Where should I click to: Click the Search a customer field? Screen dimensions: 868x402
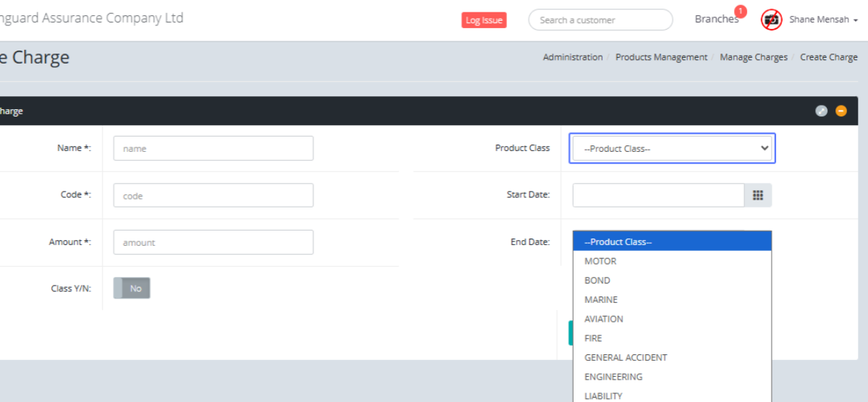pyautogui.click(x=600, y=20)
